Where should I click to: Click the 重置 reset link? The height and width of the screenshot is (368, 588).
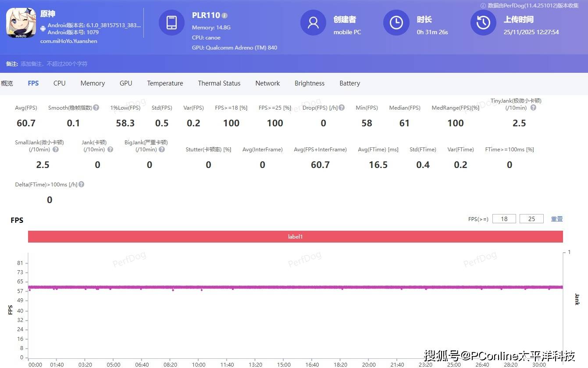(x=556, y=218)
